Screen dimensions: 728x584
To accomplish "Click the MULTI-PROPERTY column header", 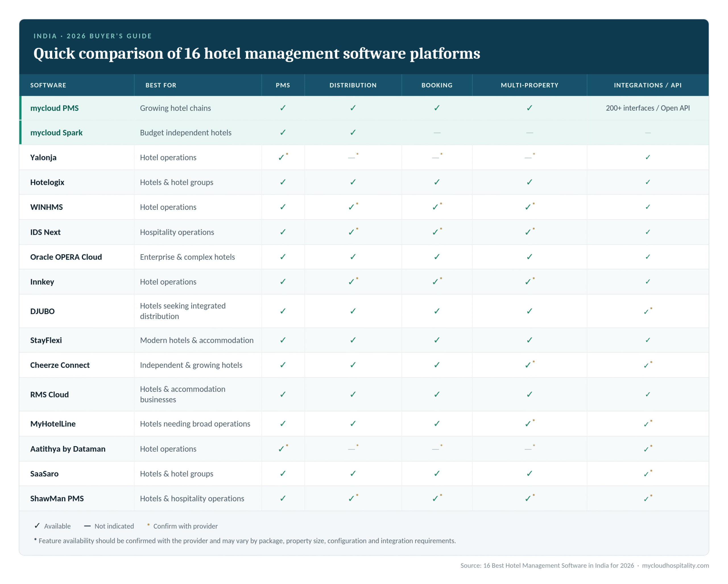I will point(530,85).
